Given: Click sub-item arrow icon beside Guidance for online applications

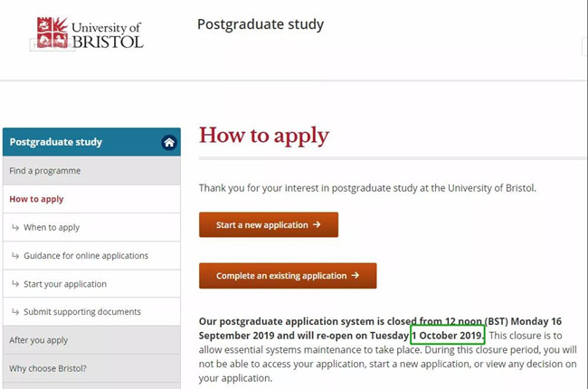Looking at the screenshot, I should tap(15, 255).
